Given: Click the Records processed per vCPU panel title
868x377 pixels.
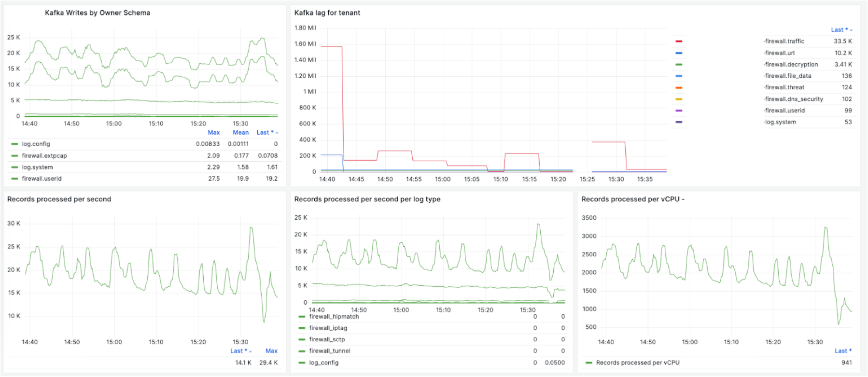Looking at the screenshot, I should tap(632, 199).
